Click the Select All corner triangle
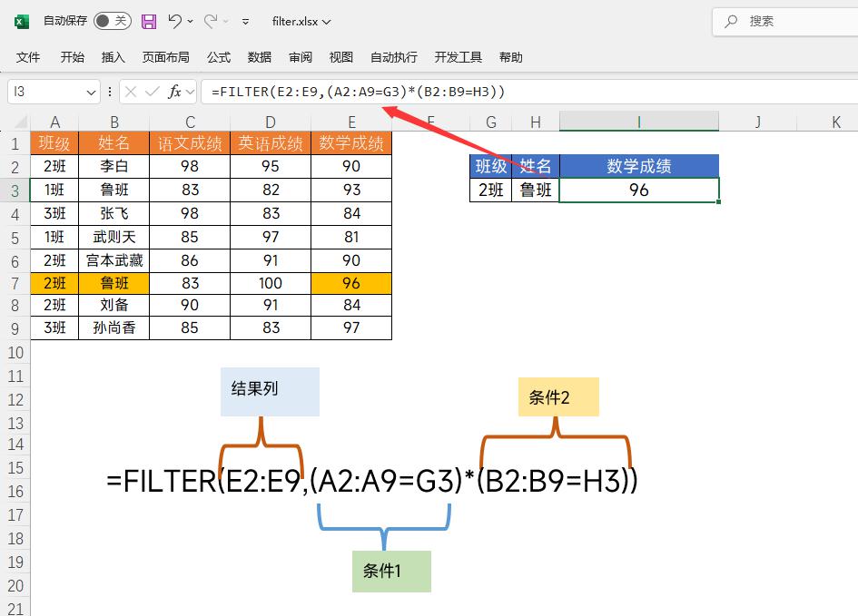 [x=20, y=122]
